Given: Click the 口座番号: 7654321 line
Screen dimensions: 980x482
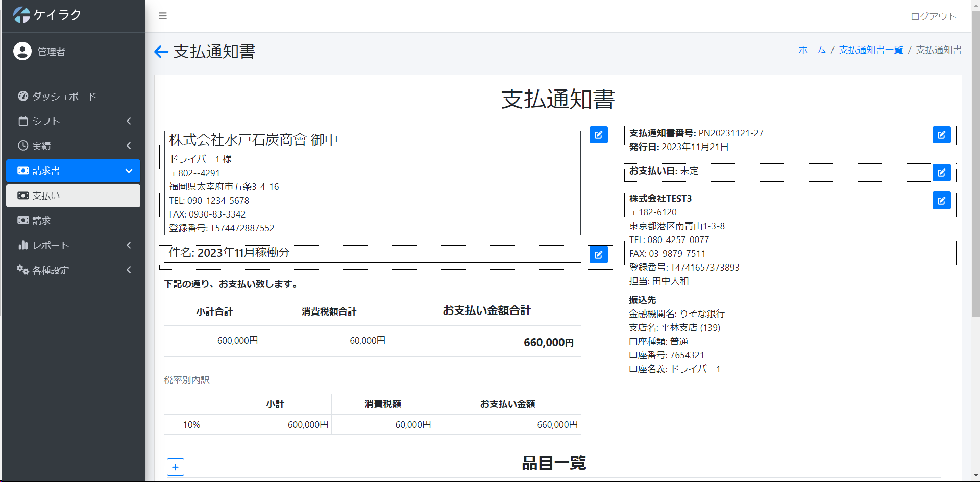Looking at the screenshot, I should 667,355.
